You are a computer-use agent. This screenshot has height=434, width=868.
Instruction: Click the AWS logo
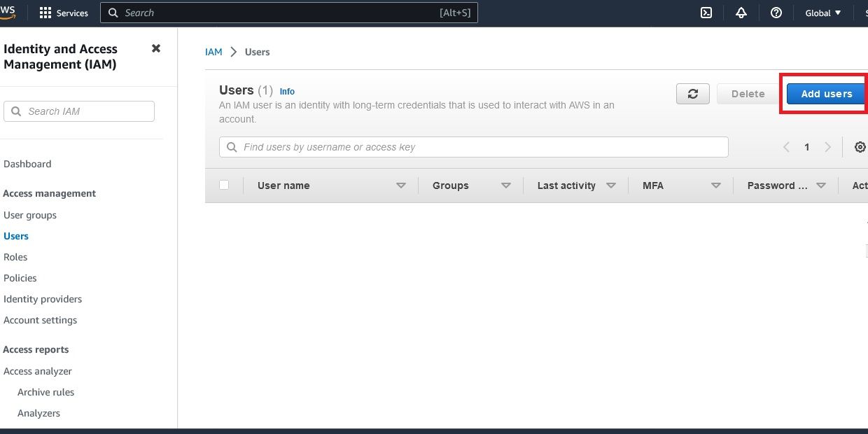pyautogui.click(x=7, y=10)
